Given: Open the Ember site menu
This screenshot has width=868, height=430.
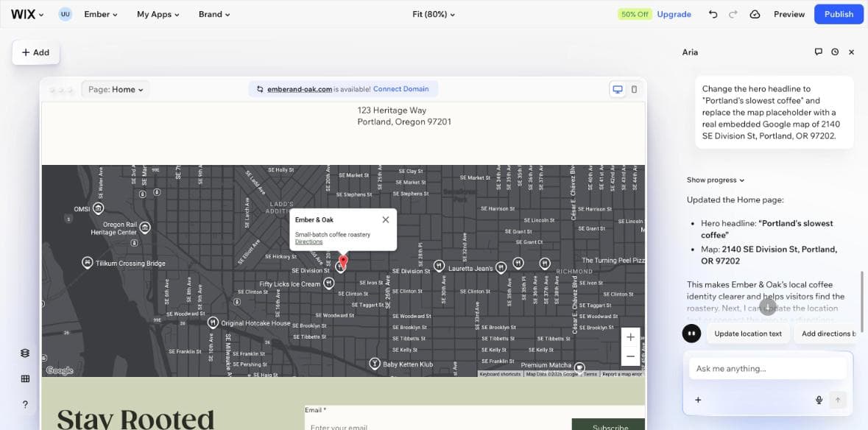Looking at the screenshot, I should pos(101,15).
